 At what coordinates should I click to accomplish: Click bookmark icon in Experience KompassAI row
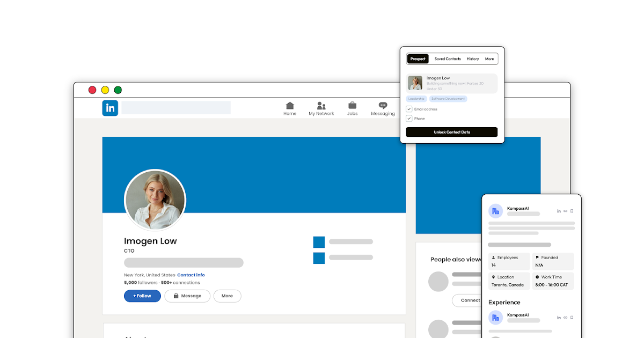click(x=572, y=318)
